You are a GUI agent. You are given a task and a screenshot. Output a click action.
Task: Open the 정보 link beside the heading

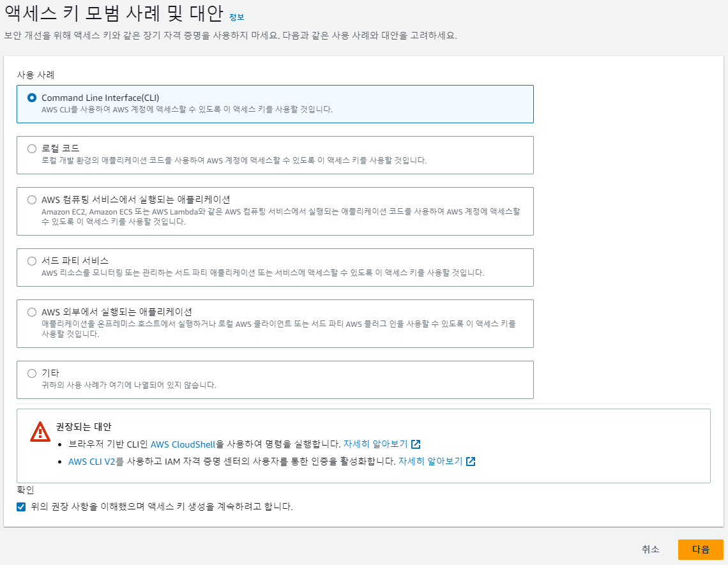point(236,17)
